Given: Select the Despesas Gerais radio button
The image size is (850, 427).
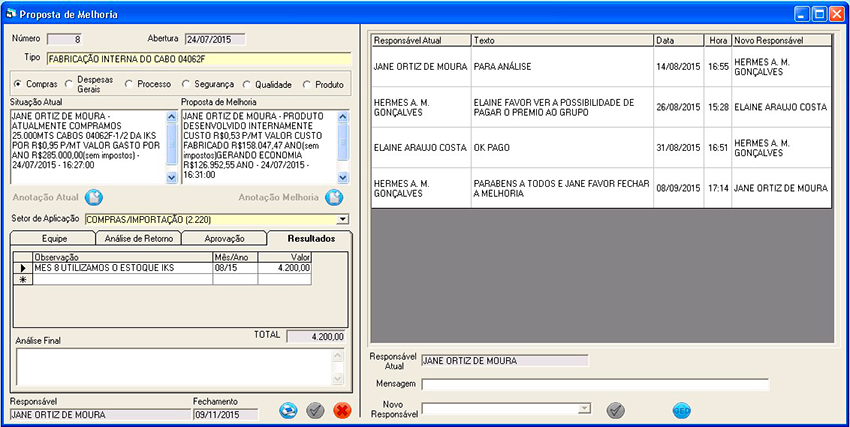Looking at the screenshot, I should click(69, 85).
